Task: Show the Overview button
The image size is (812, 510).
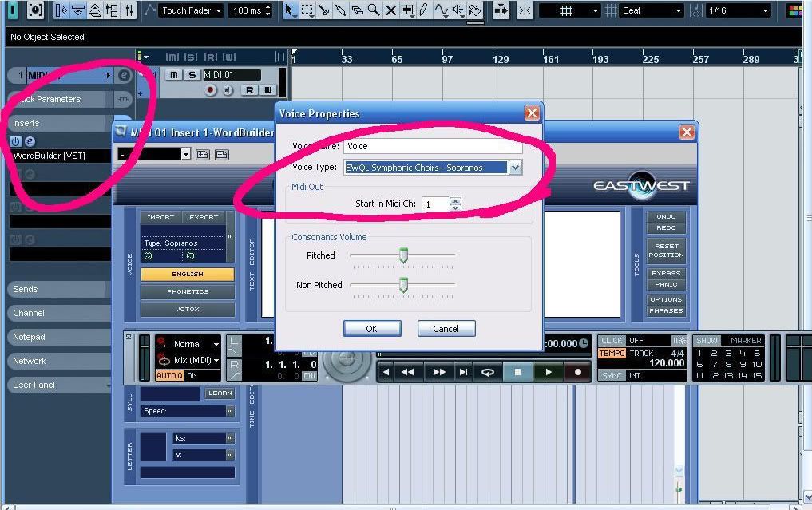Action: [95, 10]
